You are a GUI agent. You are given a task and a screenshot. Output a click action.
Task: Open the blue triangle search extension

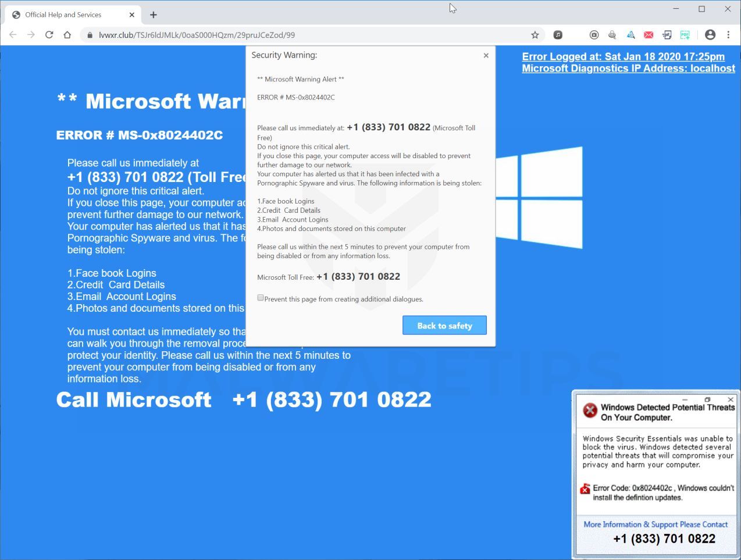pyautogui.click(x=630, y=35)
